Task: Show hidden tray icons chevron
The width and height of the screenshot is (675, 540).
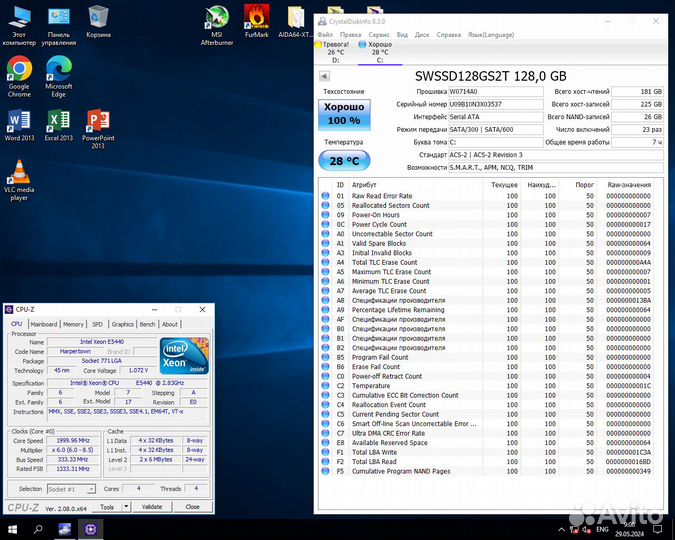Action: pyautogui.click(x=561, y=530)
